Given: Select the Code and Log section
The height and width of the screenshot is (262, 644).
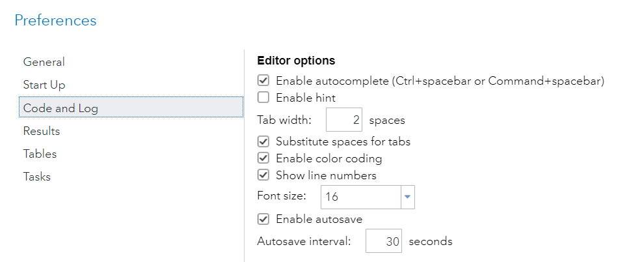Looking at the screenshot, I should point(61,108).
